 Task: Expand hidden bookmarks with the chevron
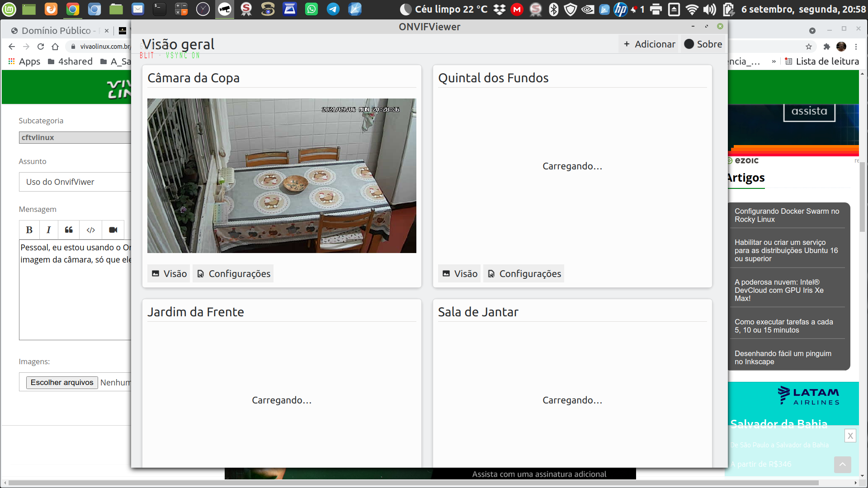(774, 61)
